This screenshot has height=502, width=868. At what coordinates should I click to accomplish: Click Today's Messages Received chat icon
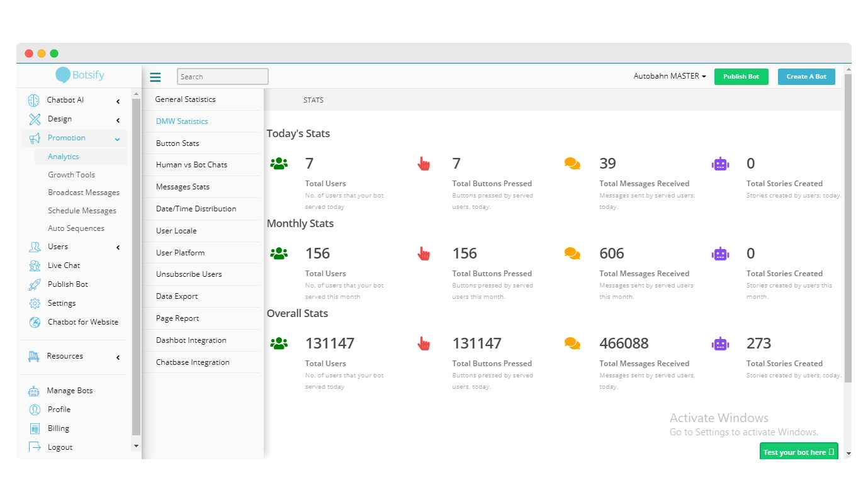point(572,164)
